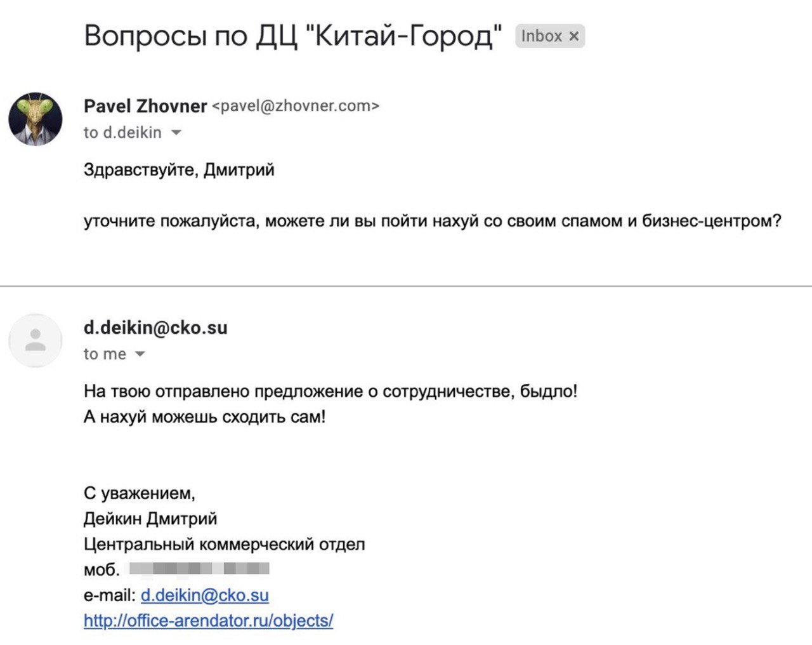This screenshot has width=812, height=645.
Task: Click the 'to me' recipient text
Action: tap(105, 354)
